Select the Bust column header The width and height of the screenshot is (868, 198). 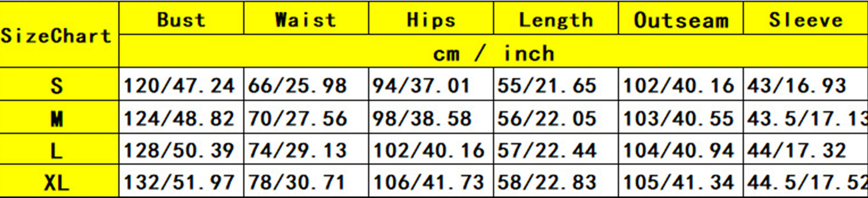tap(181, 20)
